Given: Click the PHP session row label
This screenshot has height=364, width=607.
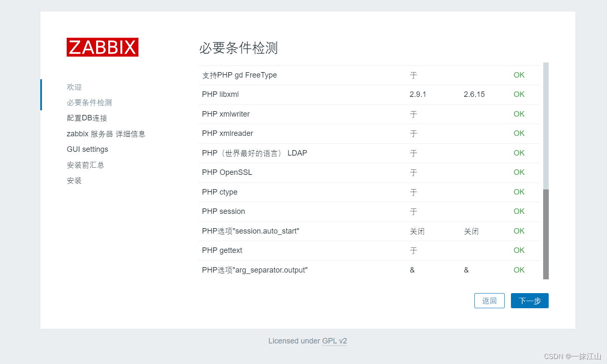Looking at the screenshot, I should (224, 211).
